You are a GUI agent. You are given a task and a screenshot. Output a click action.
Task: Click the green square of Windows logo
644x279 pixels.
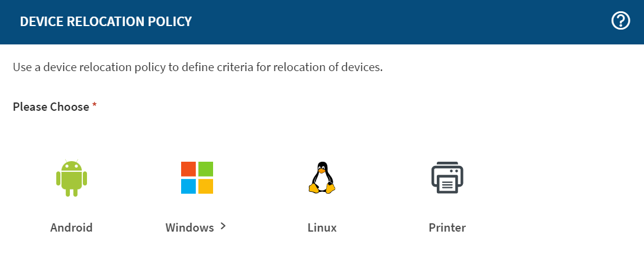pos(206,169)
